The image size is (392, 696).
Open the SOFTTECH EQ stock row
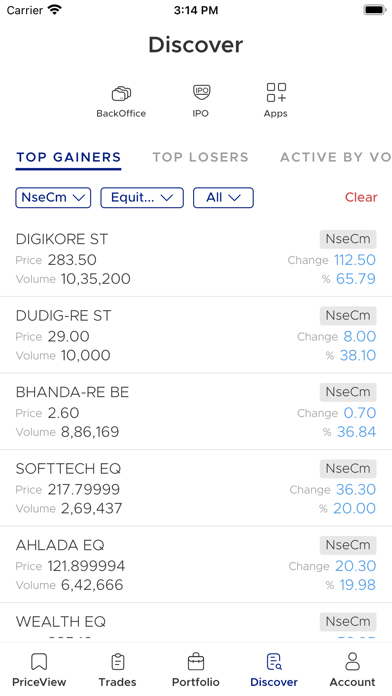[x=196, y=488]
